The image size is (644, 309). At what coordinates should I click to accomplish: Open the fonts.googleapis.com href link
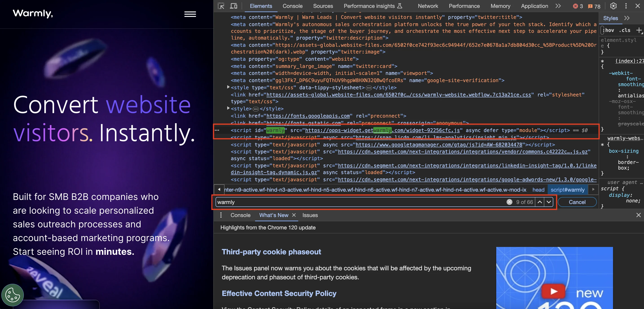(x=308, y=116)
